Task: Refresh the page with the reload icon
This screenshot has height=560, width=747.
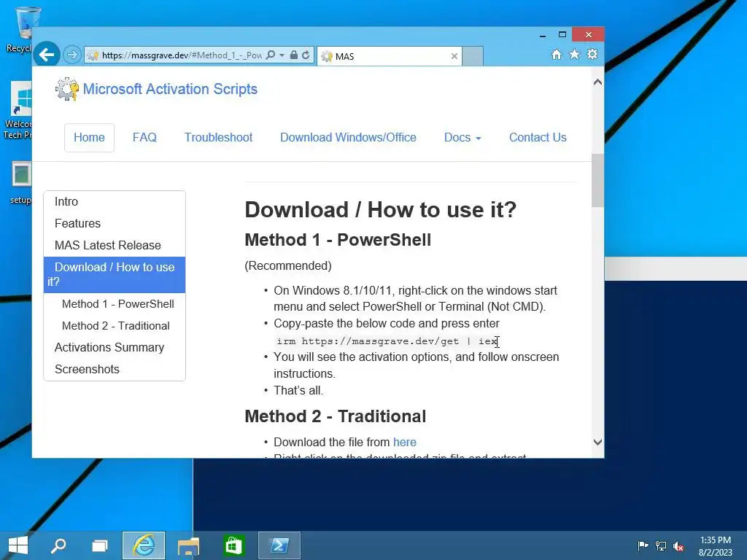Action: 306,55
